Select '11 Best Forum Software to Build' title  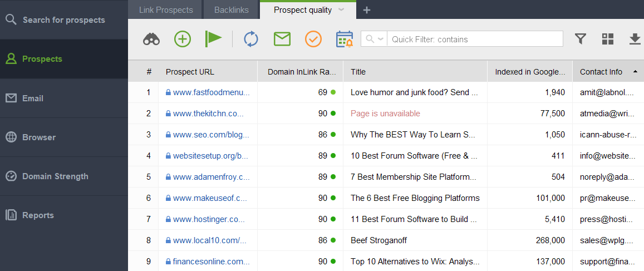click(415, 219)
